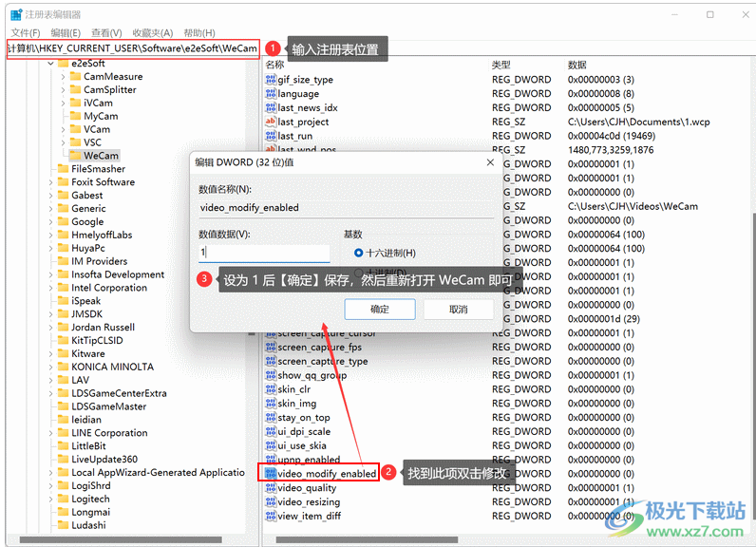Click the last_news_idx value icon
756x547 pixels.
271,107
